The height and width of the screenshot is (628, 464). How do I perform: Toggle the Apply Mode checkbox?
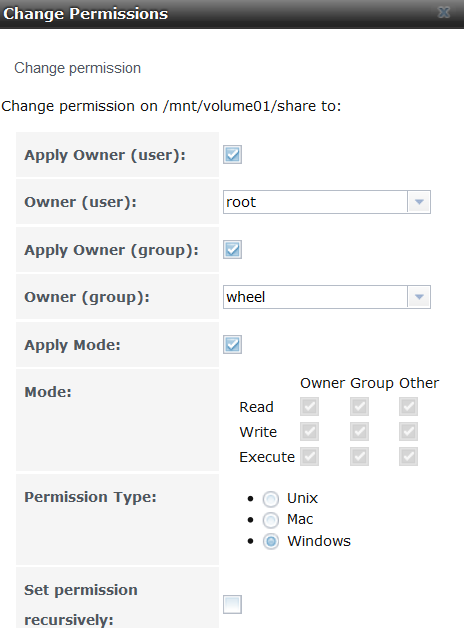pyautogui.click(x=232, y=344)
